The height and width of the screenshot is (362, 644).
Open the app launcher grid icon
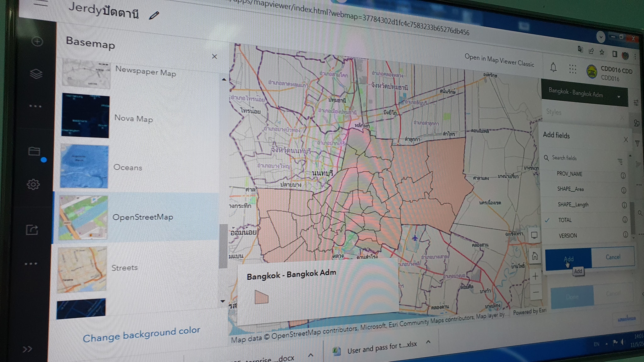tap(572, 69)
